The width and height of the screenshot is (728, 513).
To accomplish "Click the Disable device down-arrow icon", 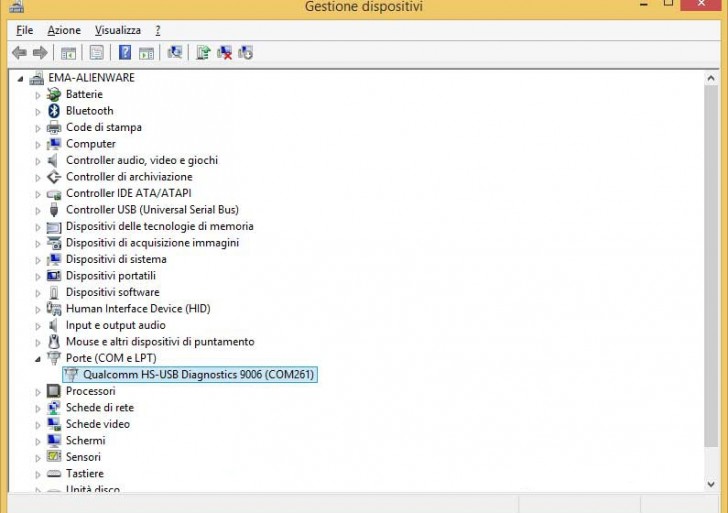I will pyautogui.click(x=245, y=52).
